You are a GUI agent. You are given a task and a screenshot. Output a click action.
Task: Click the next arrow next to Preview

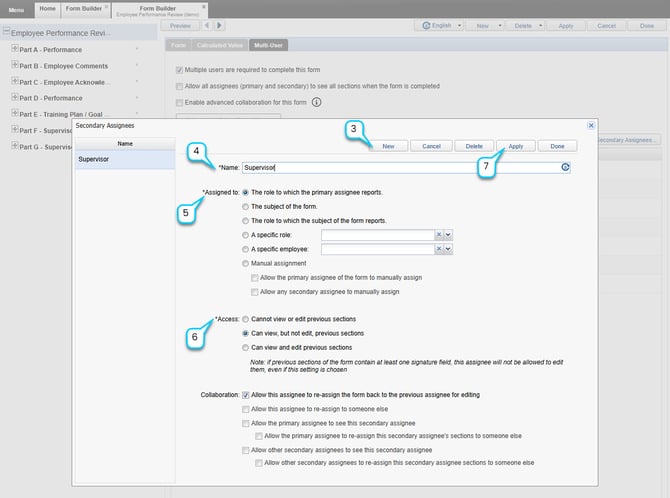coord(219,25)
